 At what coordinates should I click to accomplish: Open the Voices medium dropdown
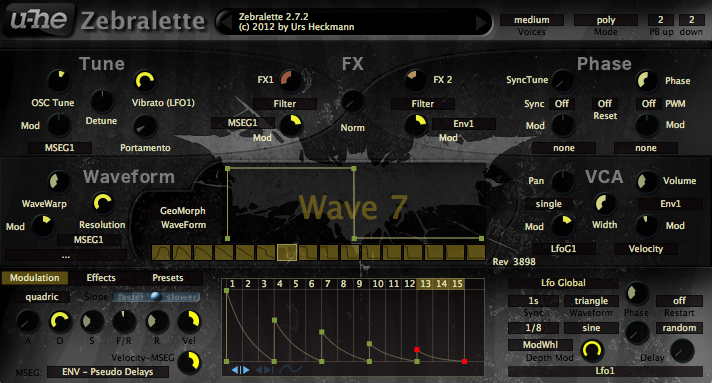coord(532,20)
